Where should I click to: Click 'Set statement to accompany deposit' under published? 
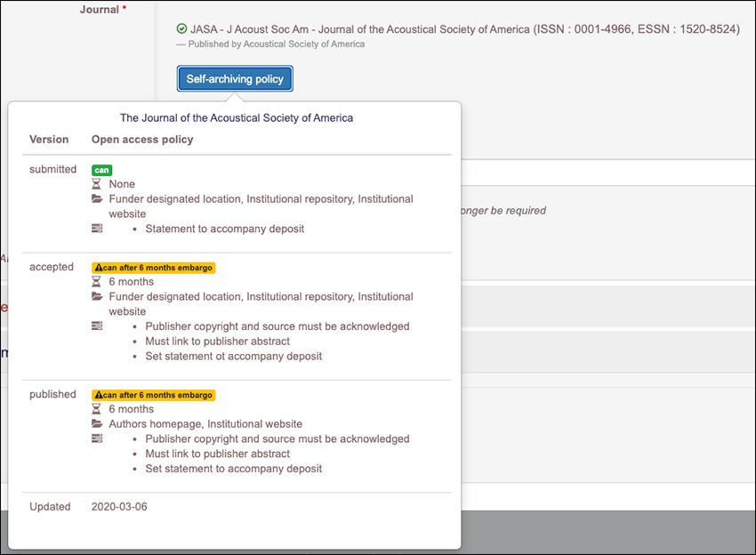(234, 469)
